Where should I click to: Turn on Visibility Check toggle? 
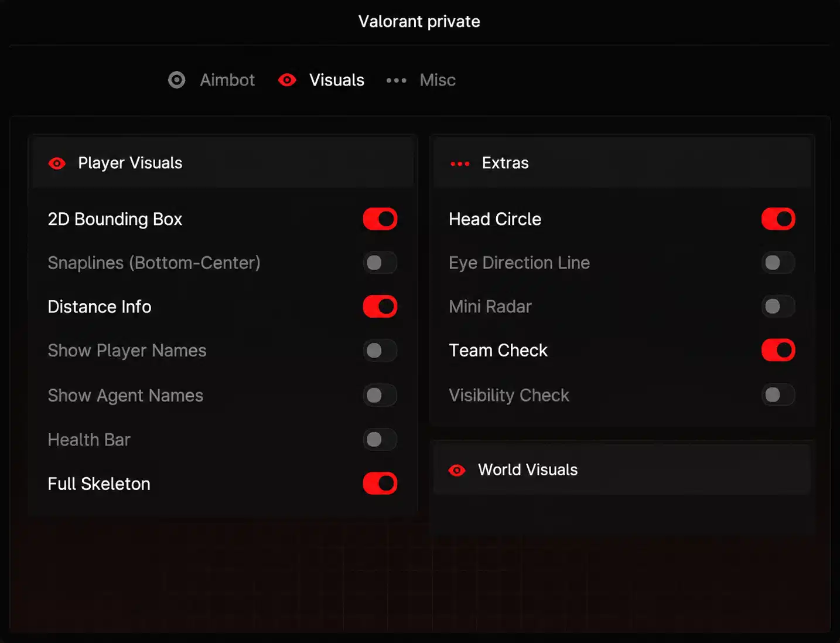[x=778, y=394]
